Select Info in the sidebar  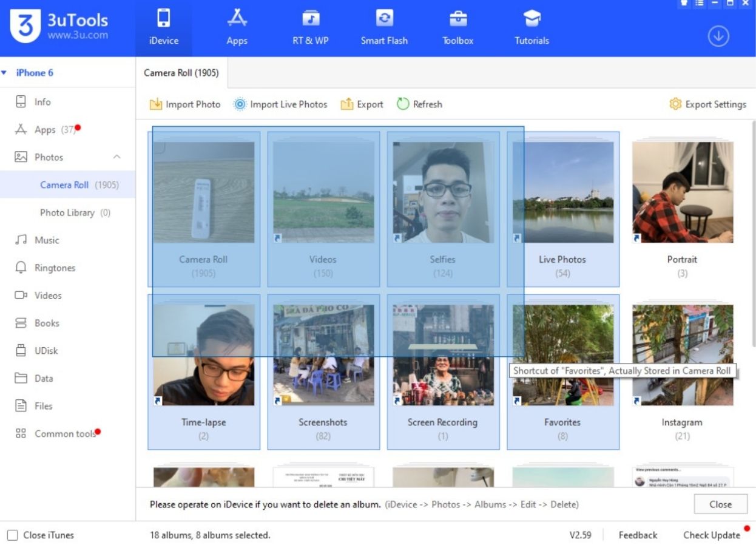67,102
